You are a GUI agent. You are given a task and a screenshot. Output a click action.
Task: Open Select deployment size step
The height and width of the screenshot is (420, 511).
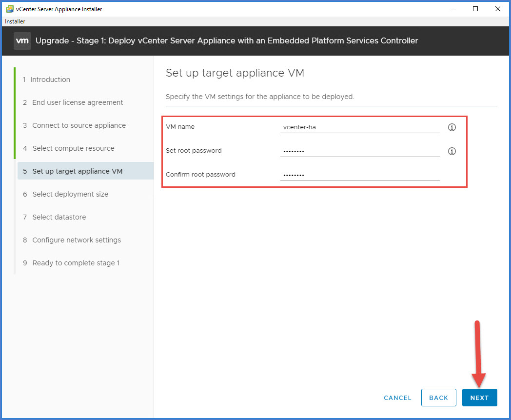(x=70, y=194)
